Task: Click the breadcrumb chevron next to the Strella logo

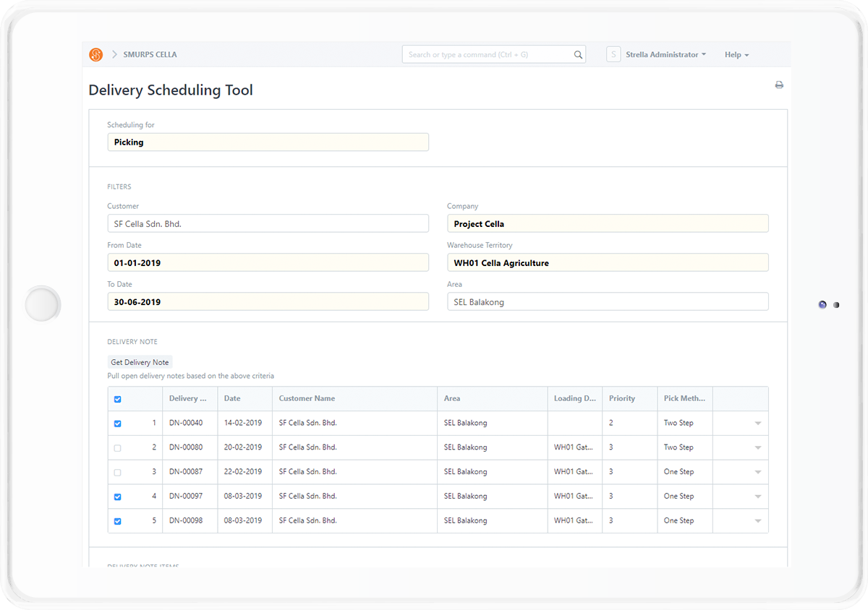Action: coord(114,53)
